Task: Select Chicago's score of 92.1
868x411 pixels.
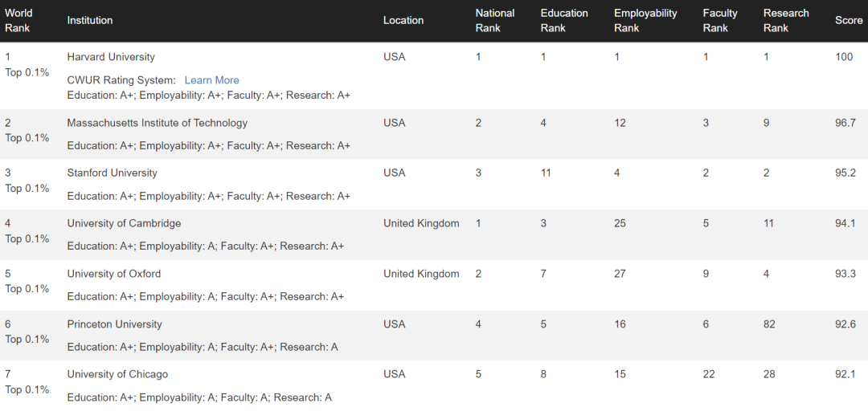Action: 845,375
